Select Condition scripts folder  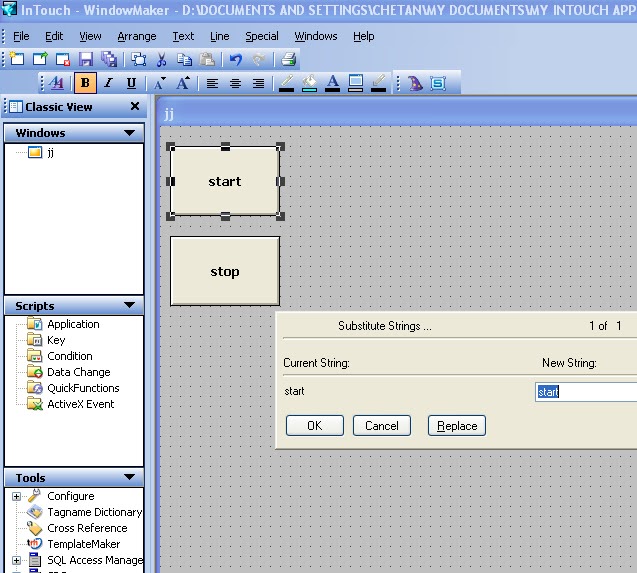click(x=60, y=356)
